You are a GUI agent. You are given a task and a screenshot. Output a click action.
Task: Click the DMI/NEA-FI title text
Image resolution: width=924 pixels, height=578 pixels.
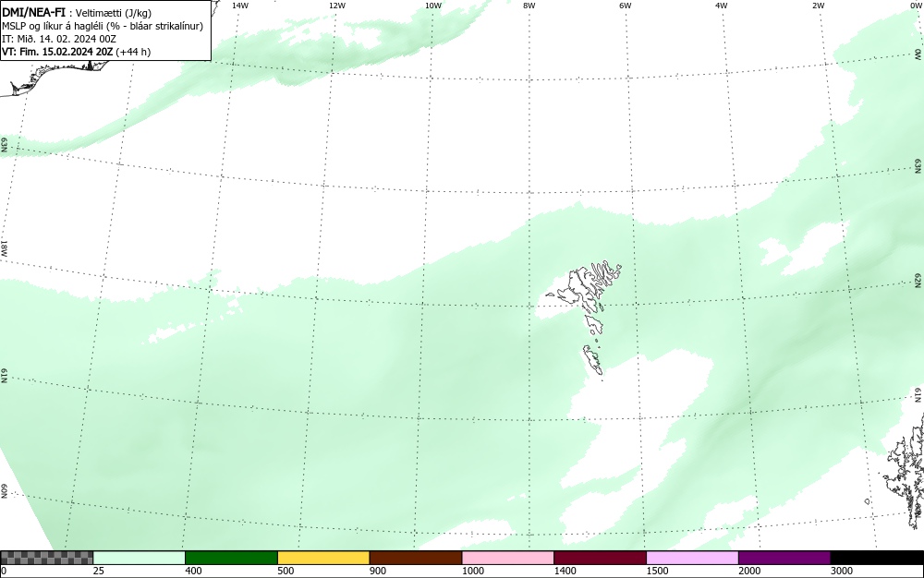33,13
